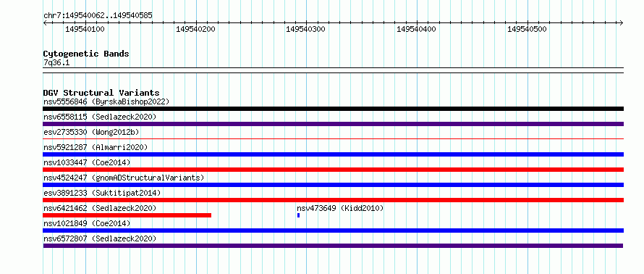Image resolution: width=644 pixels, height=274 pixels.
Task: Open esv3891233 (Suktitipat2014) label
Action: [x=102, y=193]
